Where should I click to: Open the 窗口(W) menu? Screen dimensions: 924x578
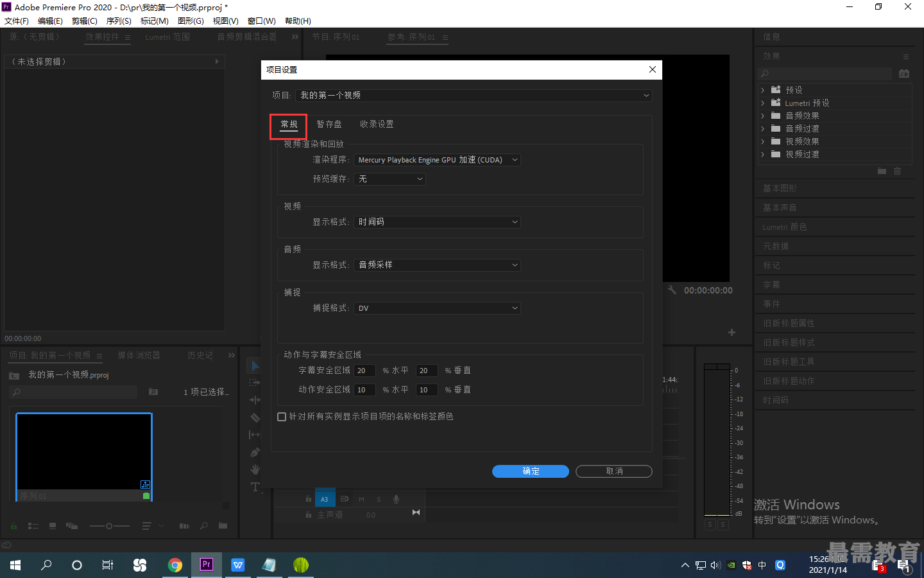tap(262, 21)
